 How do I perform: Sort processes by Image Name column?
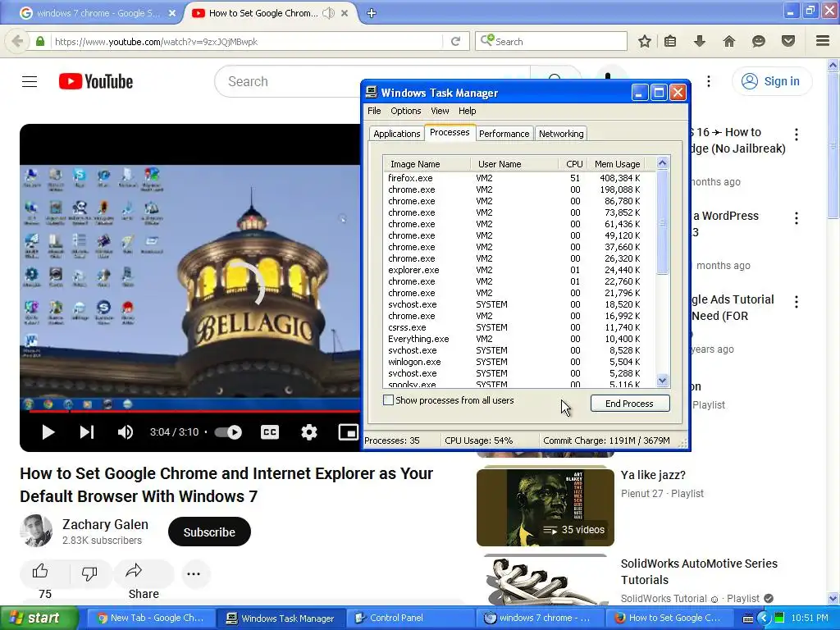point(427,164)
